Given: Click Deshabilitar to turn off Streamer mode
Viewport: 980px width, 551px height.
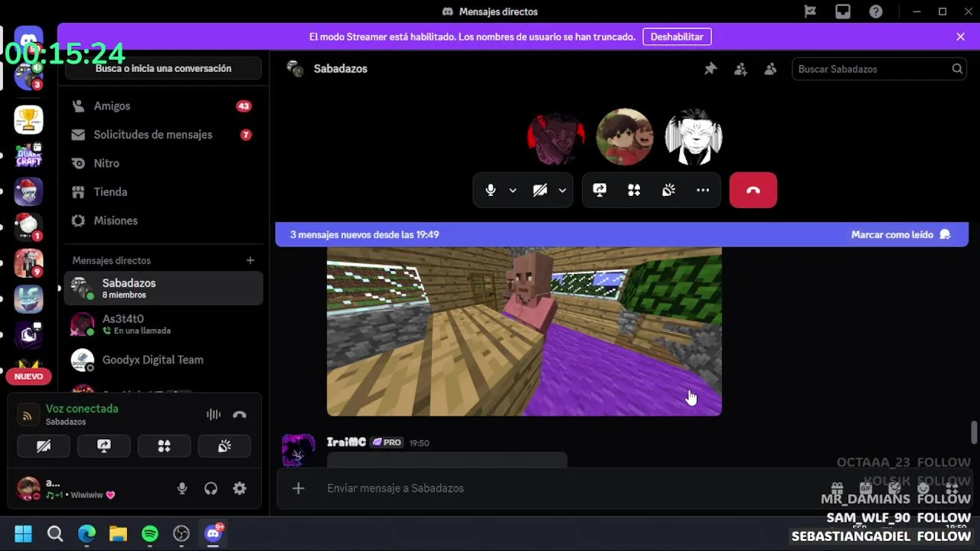Looking at the screenshot, I should coord(677,37).
